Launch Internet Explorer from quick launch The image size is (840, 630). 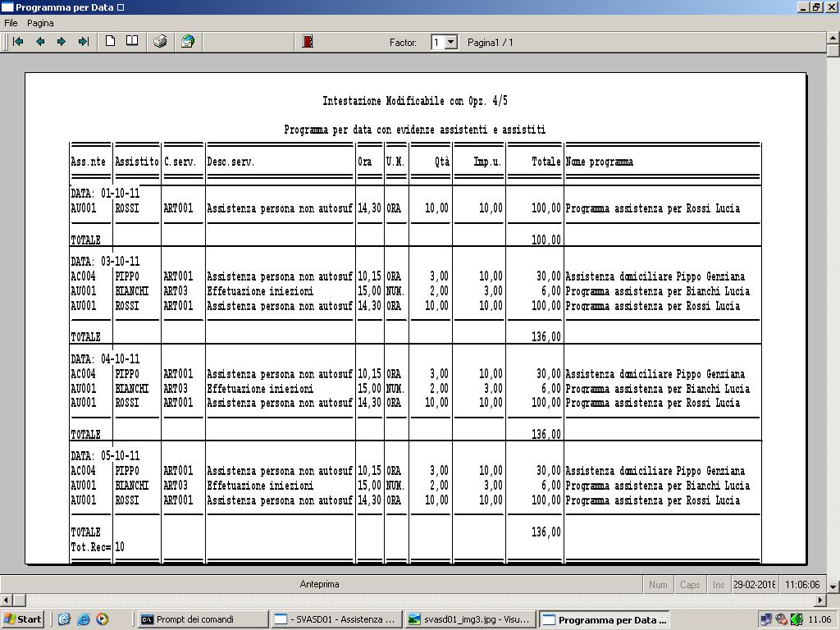click(x=83, y=619)
